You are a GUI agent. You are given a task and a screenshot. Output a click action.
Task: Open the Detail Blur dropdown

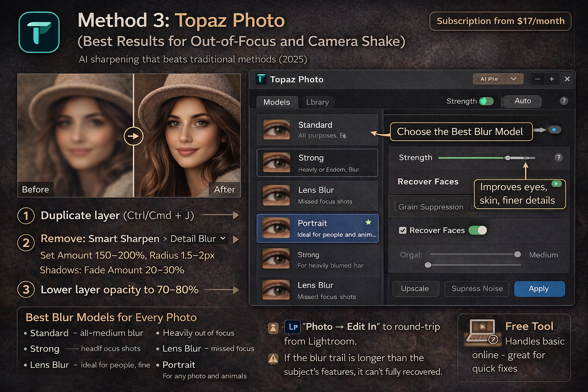click(198, 239)
